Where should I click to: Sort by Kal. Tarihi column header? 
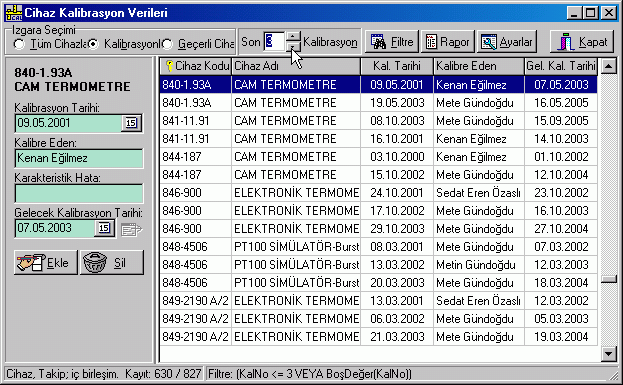tap(397, 66)
